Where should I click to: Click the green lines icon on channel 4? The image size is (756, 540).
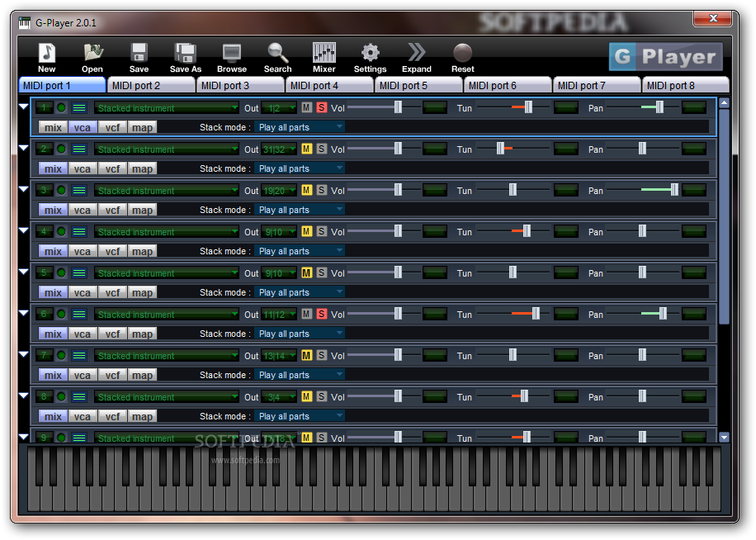pyautogui.click(x=79, y=232)
